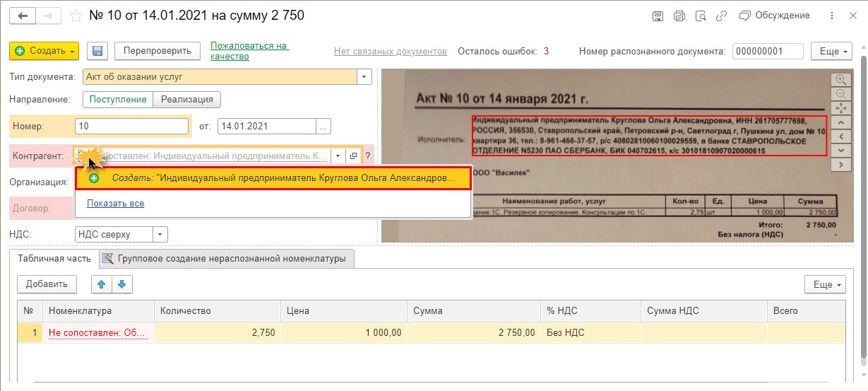This screenshot has width=868, height=391.
Task: Click the Добавить button
Action: point(47,284)
